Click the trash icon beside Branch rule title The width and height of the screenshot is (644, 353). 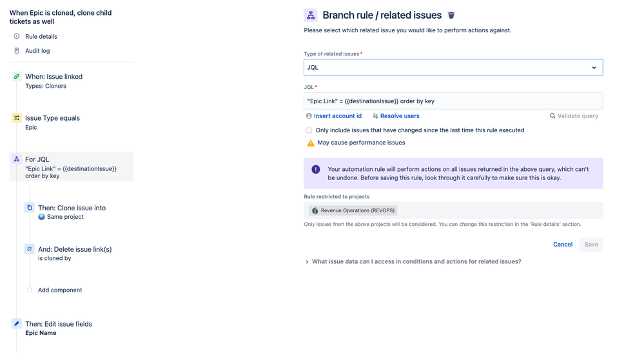tap(451, 15)
